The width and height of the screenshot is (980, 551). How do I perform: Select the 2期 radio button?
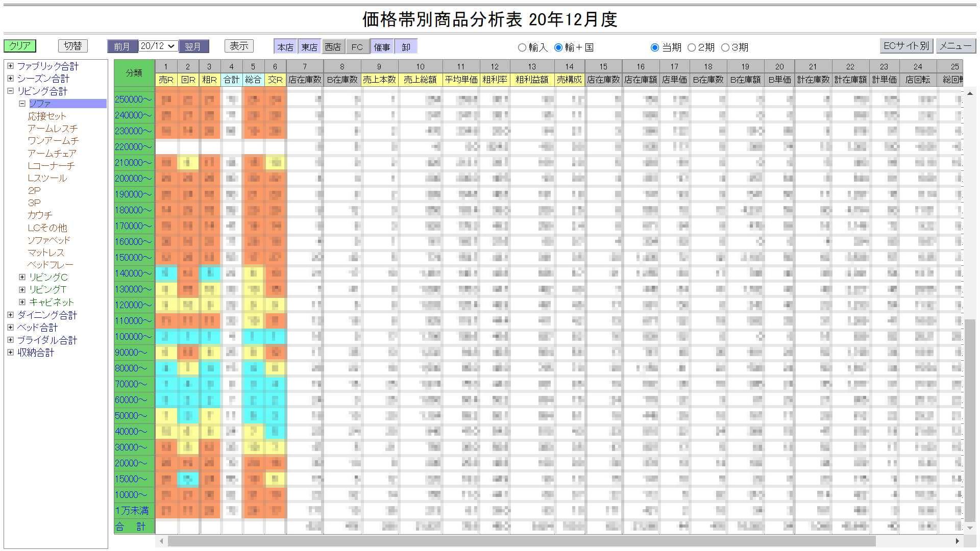pos(692,47)
